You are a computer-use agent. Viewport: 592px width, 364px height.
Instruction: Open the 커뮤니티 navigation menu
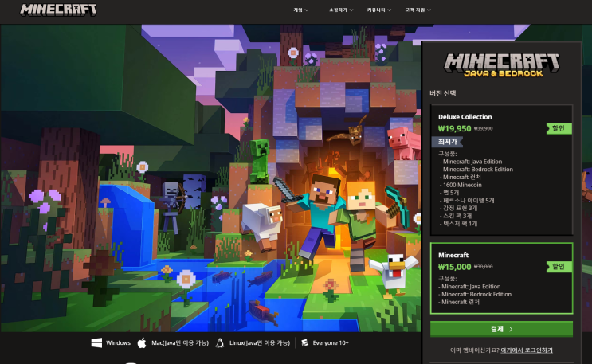[379, 10]
